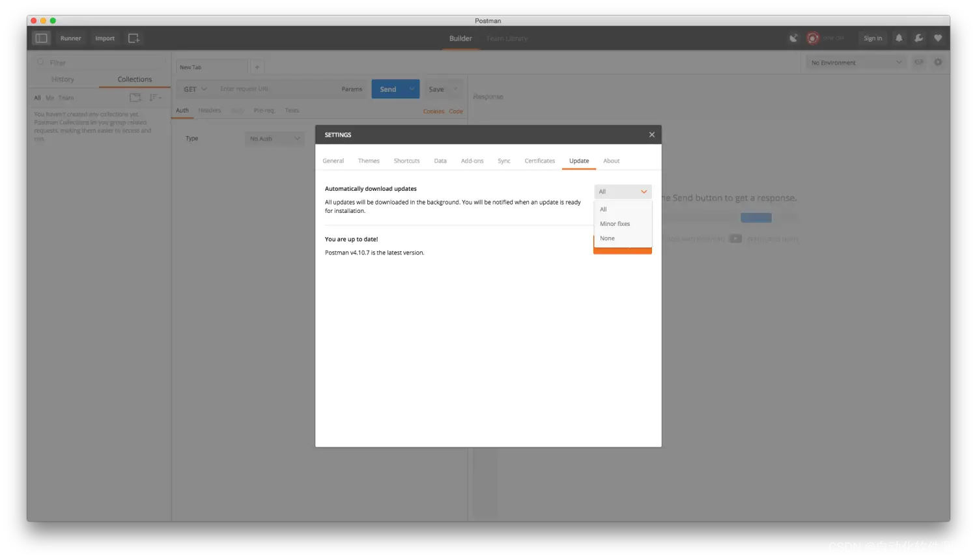Click the environment quick look eye icon
Image resolution: width=977 pixels, height=560 pixels.
coord(918,63)
